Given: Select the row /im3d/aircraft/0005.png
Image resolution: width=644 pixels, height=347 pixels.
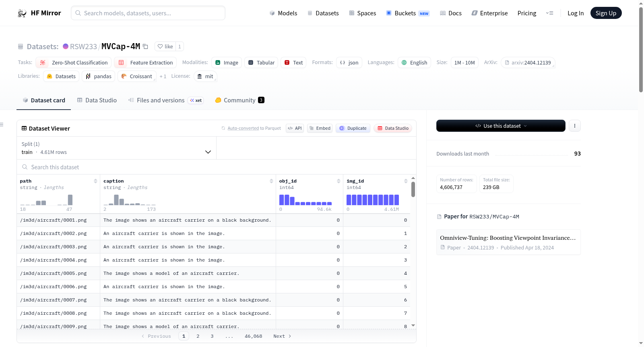Looking at the screenshot, I should point(213,273).
